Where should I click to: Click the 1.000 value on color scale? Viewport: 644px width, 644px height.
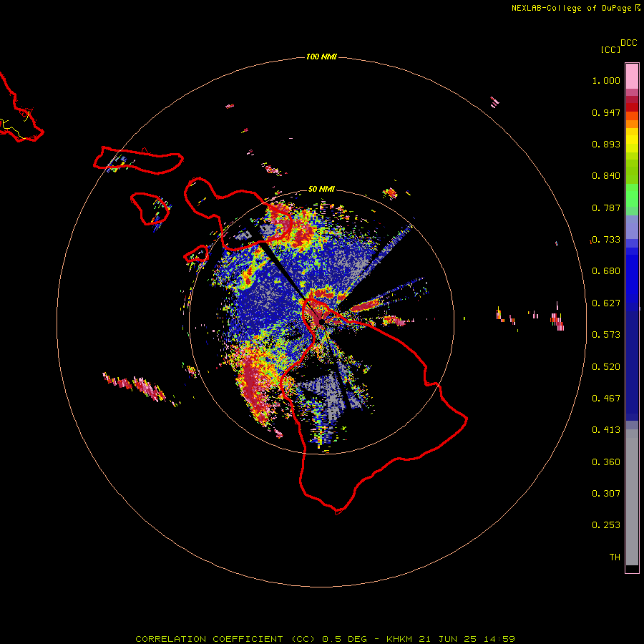click(606, 80)
